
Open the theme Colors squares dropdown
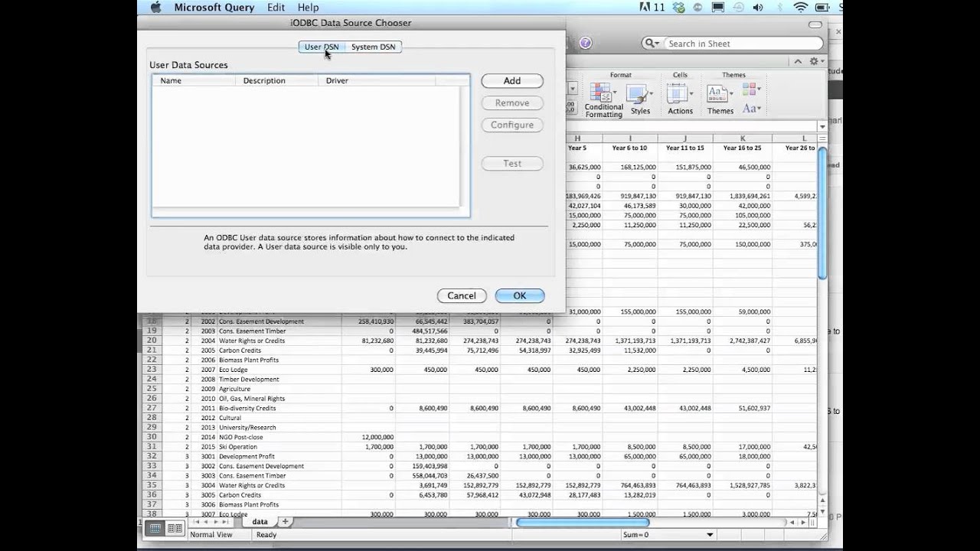pyautogui.click(x=751, y=90)
